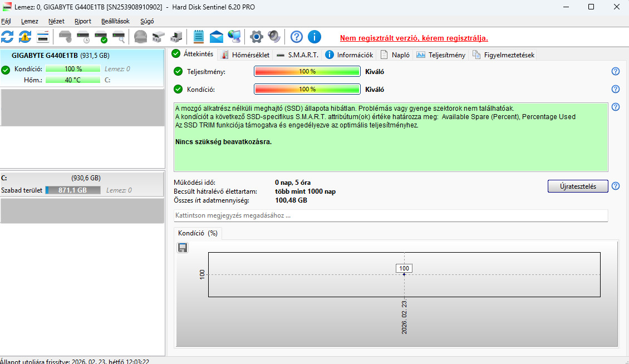Click the disk drives with arrow icon
The height and width of the screenshot is (364, 629).
[x=159, y=37]
